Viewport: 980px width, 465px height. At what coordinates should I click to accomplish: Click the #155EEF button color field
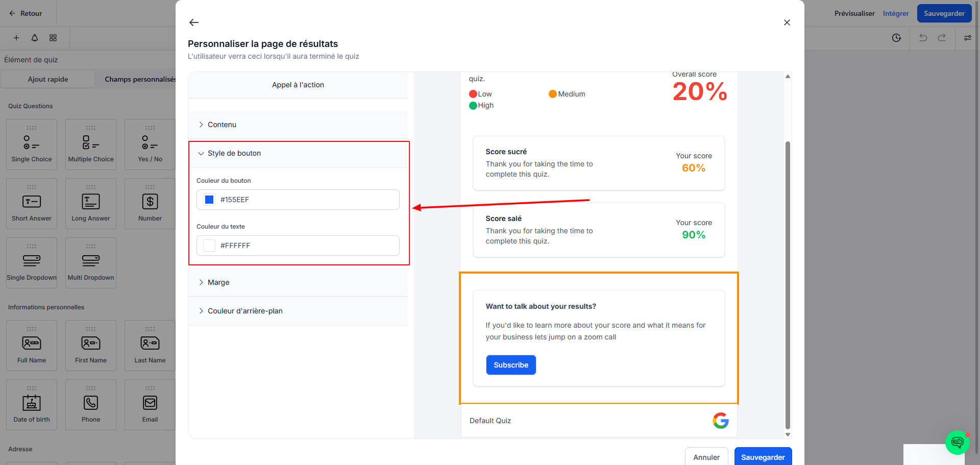tap(298, 200)
